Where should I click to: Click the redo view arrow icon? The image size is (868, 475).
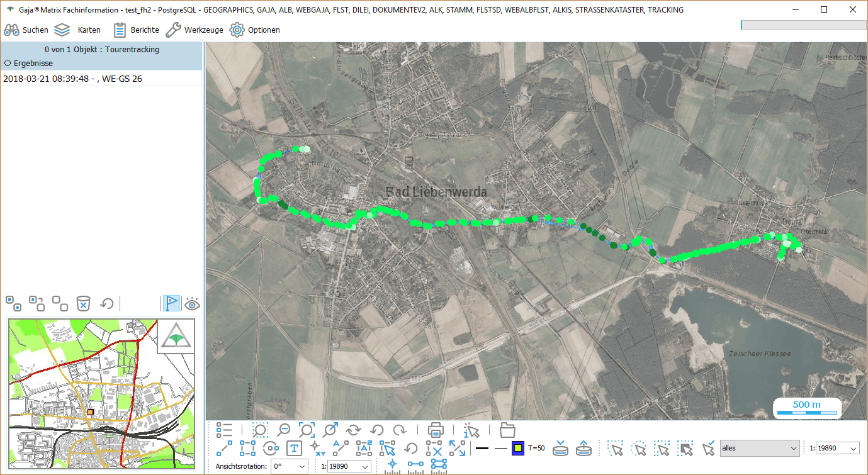pos(400,430)
